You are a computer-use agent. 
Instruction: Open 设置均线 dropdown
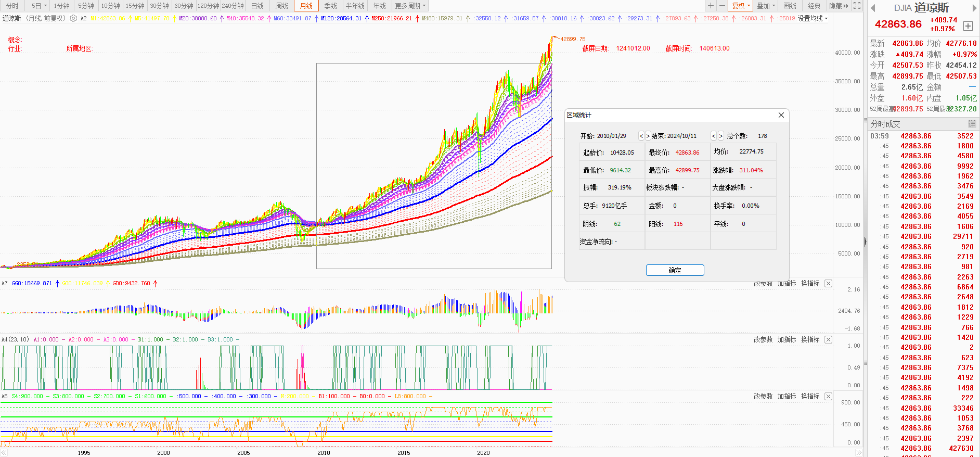(x=813, y=18)
